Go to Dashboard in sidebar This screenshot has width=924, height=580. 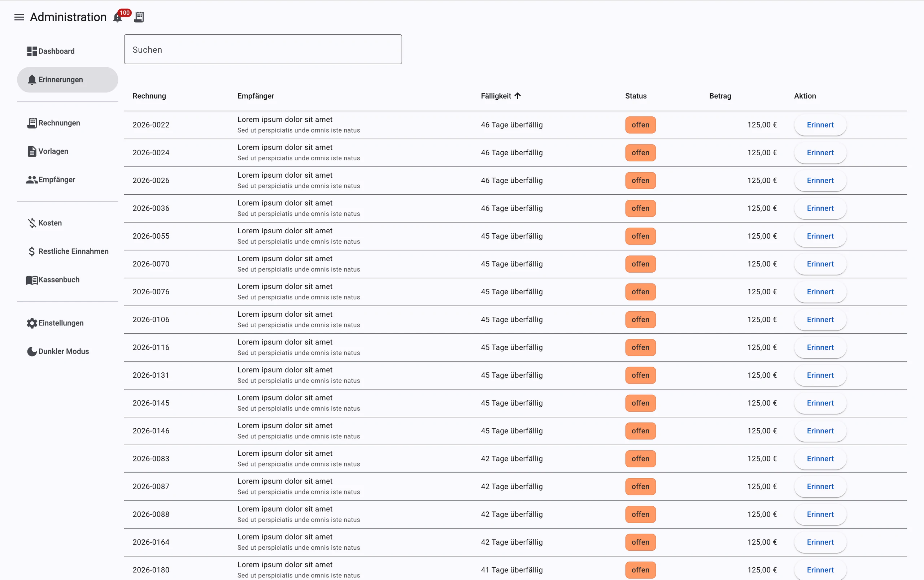coord(67,51)
